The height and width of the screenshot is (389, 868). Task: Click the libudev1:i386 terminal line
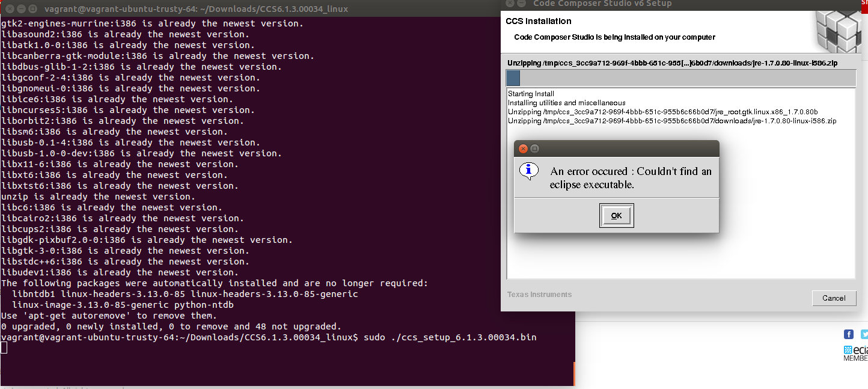[x=120, y=272]
